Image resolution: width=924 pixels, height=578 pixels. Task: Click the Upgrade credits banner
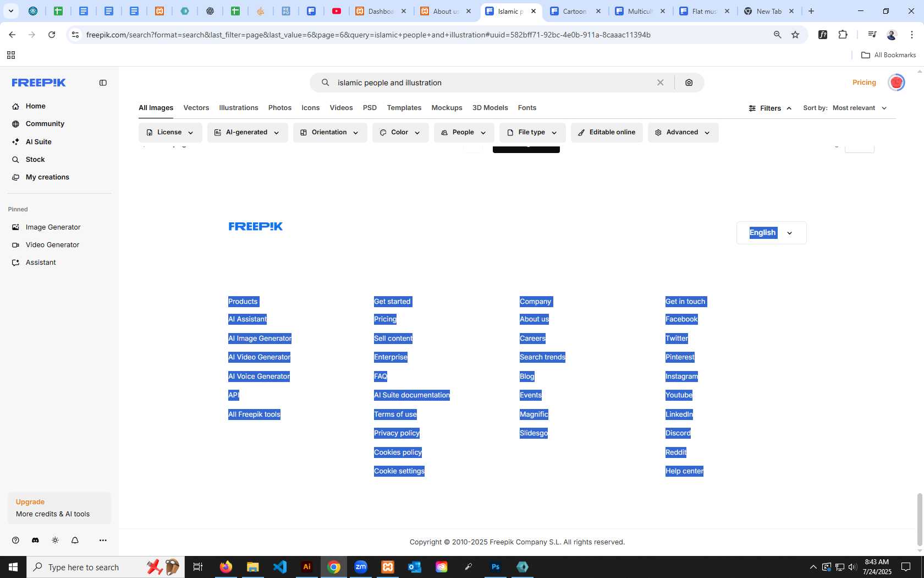[59, 508]
